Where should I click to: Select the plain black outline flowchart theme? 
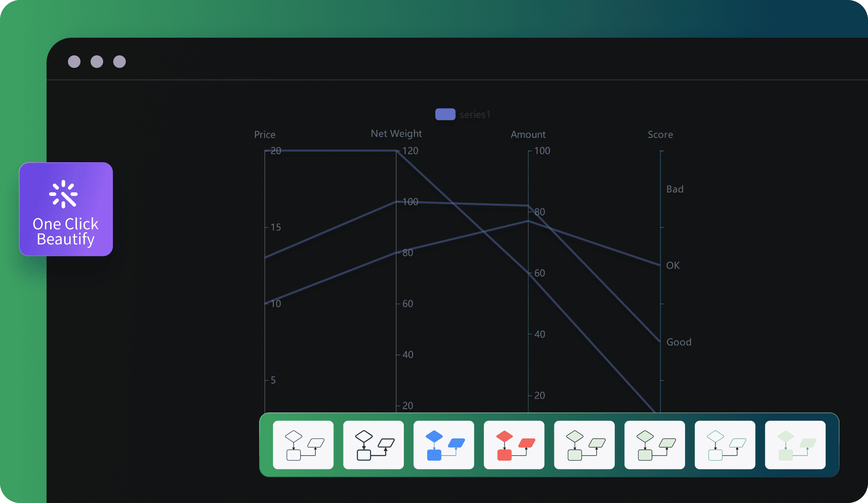pyautogui.click(x=303, y=445)
